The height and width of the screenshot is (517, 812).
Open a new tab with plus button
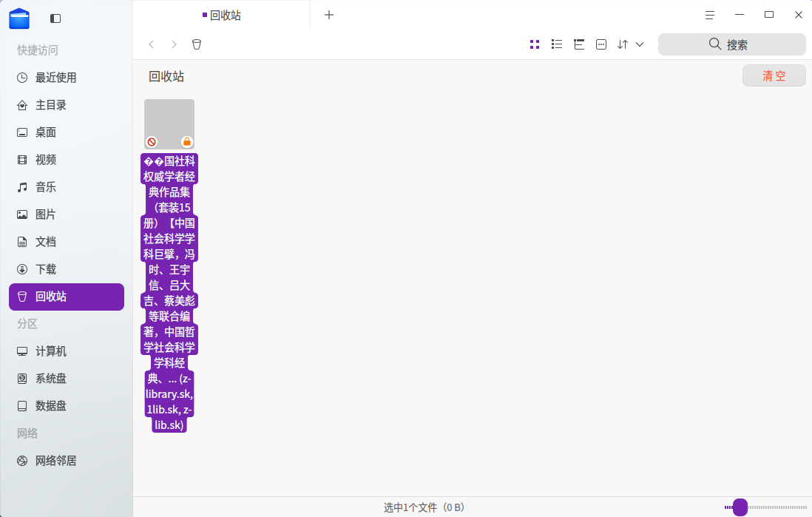(329, 15)
